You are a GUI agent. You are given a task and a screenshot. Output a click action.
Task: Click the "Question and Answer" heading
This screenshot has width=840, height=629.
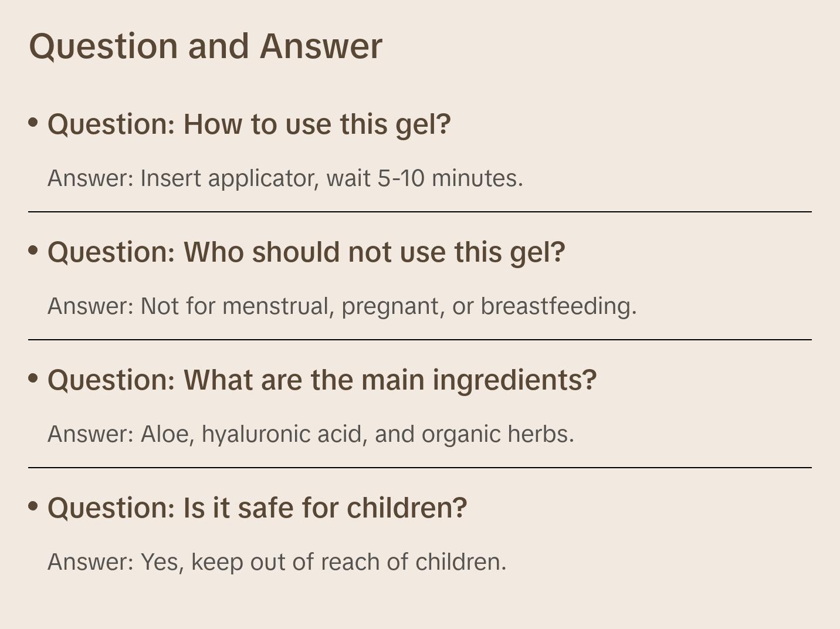[205, 46]
